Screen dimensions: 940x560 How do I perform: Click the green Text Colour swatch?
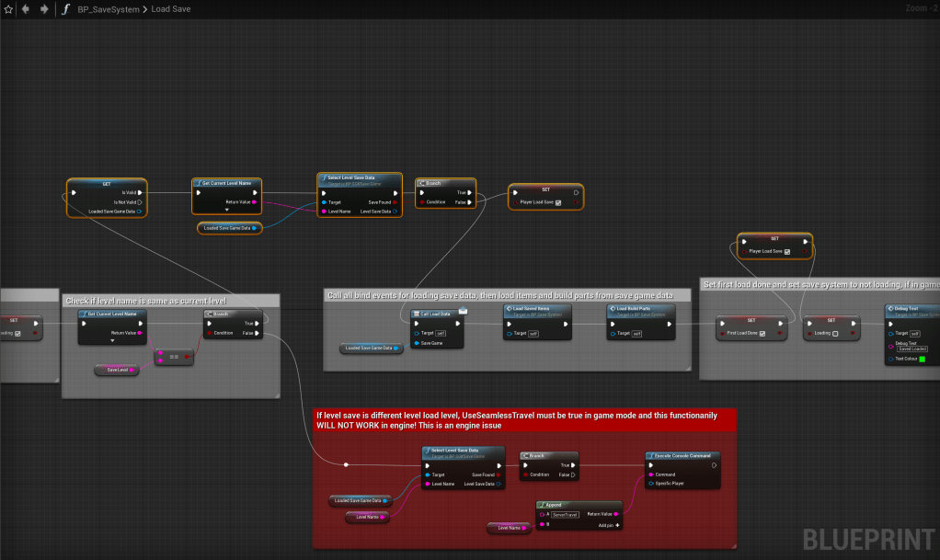pos(923,359)
